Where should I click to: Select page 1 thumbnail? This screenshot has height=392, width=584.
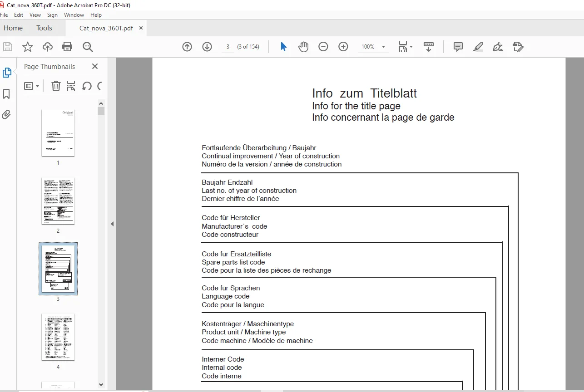pos(58,133)
